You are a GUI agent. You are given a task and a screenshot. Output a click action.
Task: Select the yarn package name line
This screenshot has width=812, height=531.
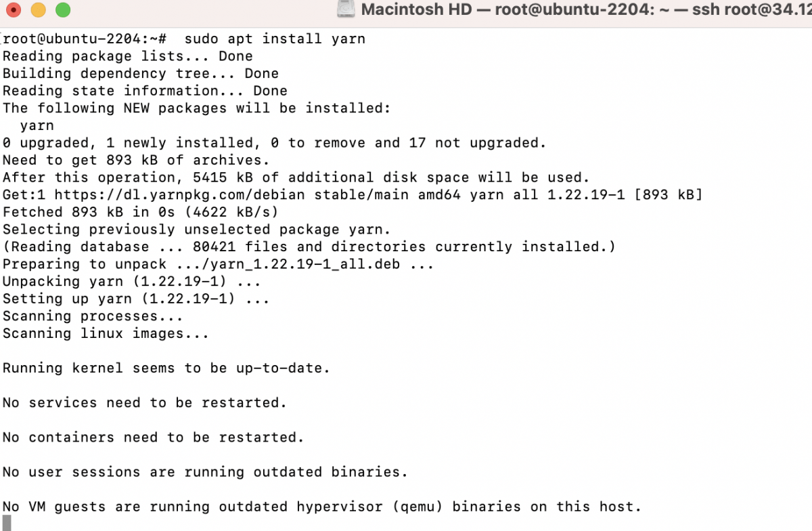[37, 125]
